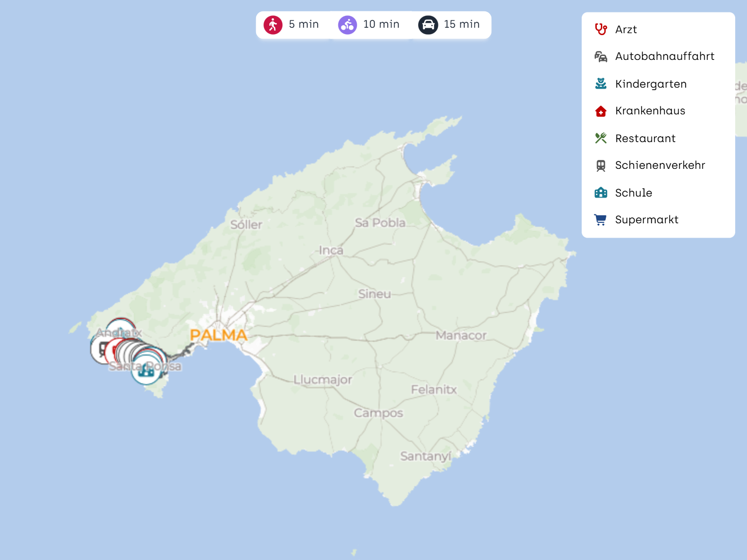747x560 pixels.
Task: Click the PALMA city label
Action: 218,335
